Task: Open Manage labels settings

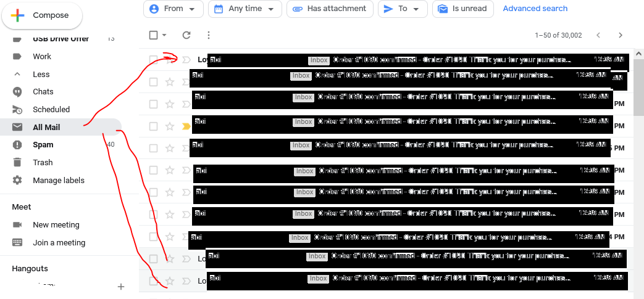Action: pyautogui.click(x=59, y=181)
